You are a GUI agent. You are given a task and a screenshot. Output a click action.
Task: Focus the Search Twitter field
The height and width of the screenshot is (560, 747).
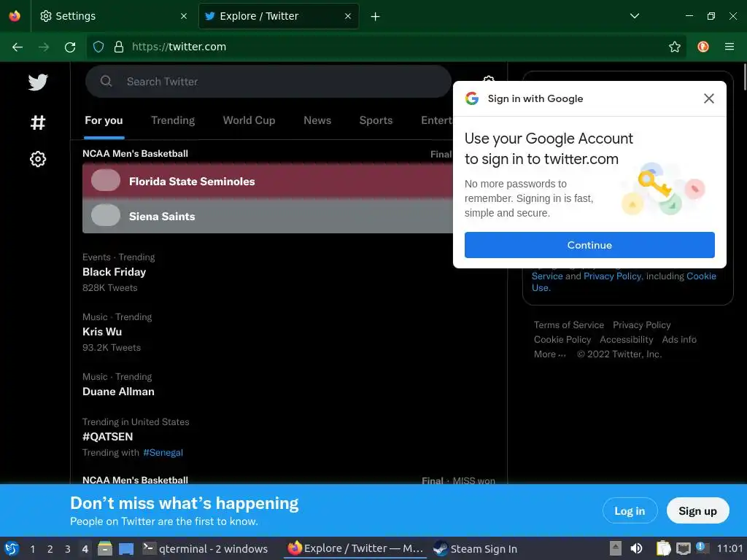pos(268,82)
